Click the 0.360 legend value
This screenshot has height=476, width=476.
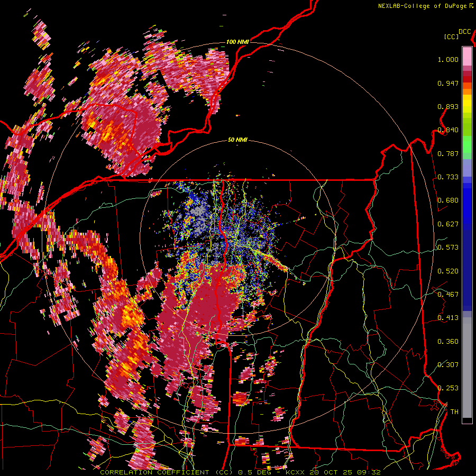448,342
